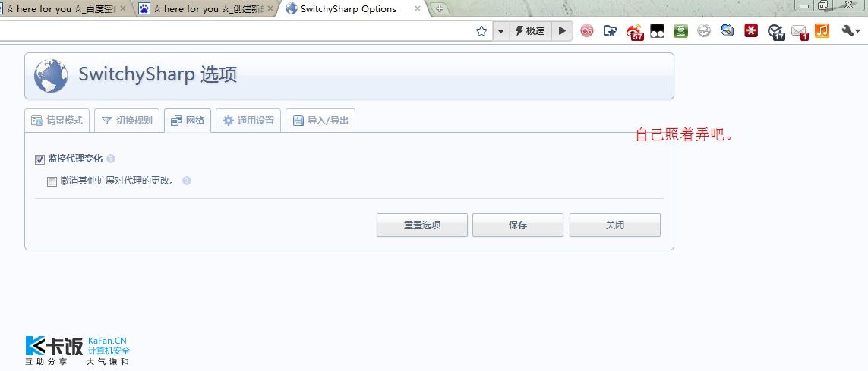The width and height of the screenshot is (868, 371).
Task: Open the Weibo extension with 57 badge
Action: (634, 32)
